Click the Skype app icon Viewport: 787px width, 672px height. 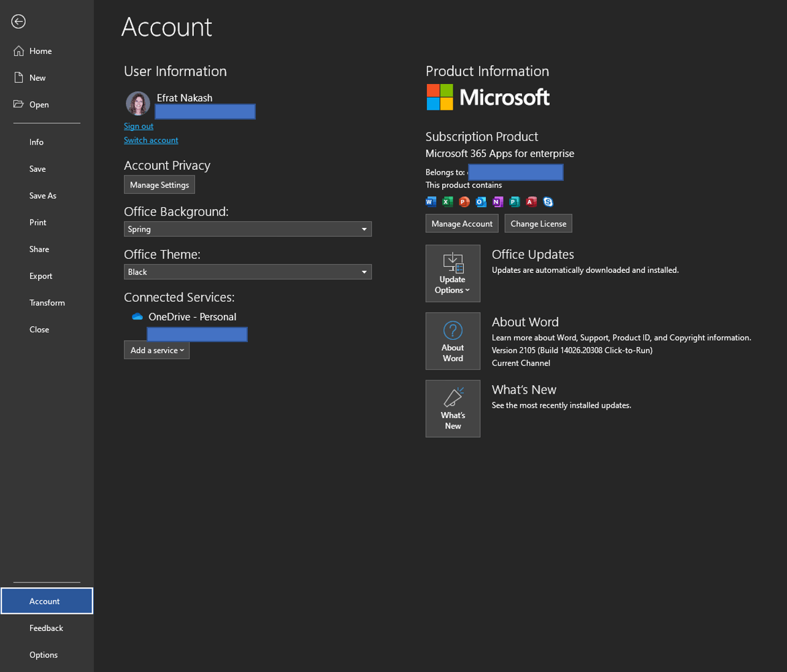(548, 202)
